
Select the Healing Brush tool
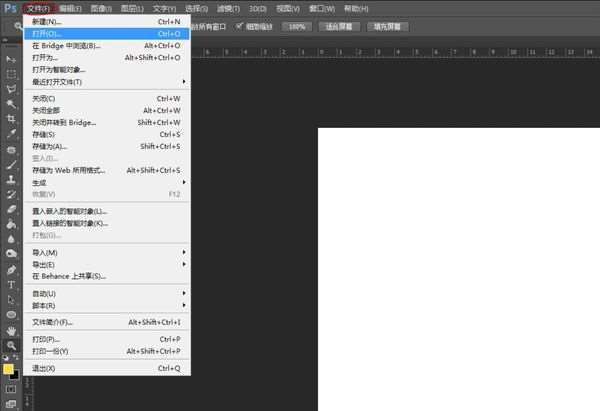11,150
